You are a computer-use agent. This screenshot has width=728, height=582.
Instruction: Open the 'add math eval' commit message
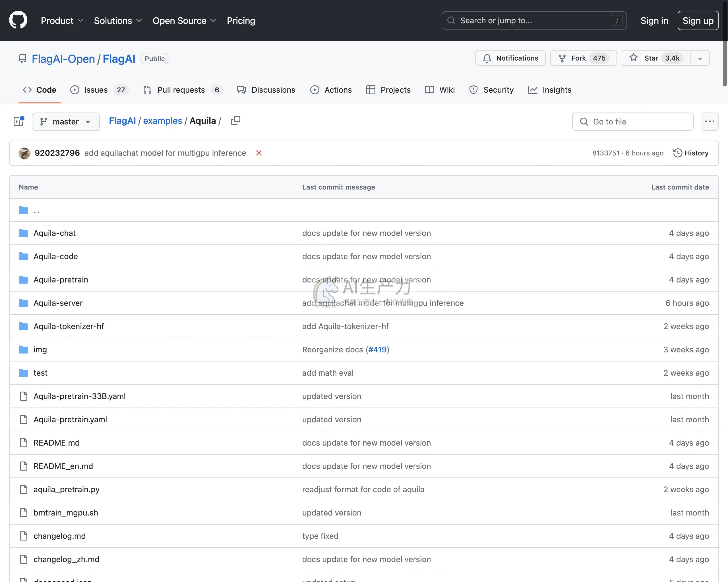pyautogui.click(x=328, y=373)
